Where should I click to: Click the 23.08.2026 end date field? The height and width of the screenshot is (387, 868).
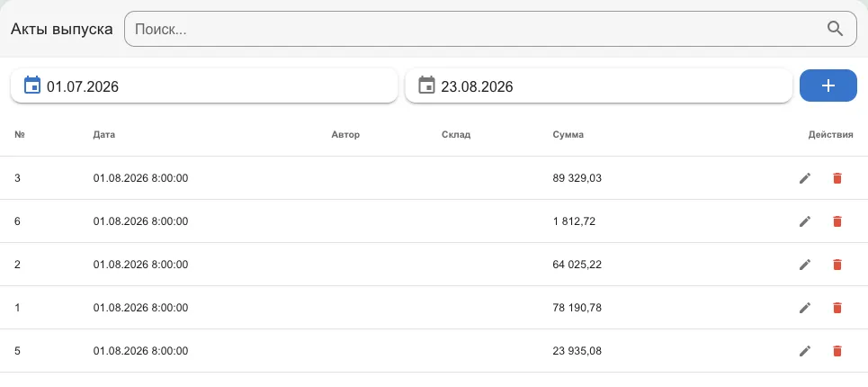(x=598, y=85)
